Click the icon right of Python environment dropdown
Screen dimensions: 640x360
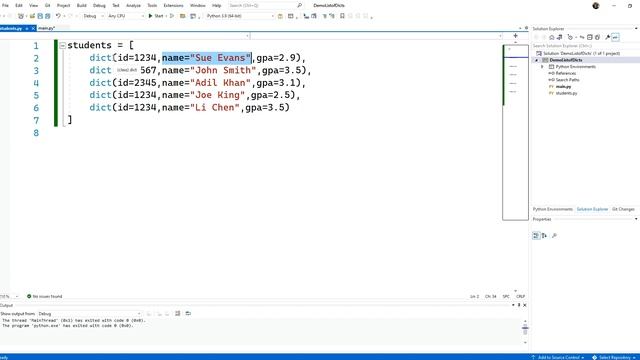click(x=280, y=16)
